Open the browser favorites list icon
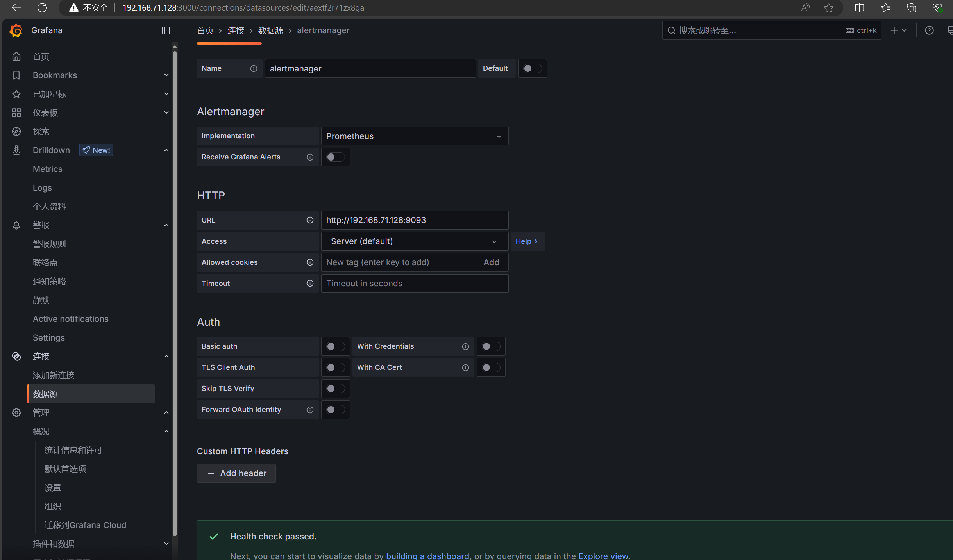The height and width of the screenshot is (560, 953). pos(886,8)
